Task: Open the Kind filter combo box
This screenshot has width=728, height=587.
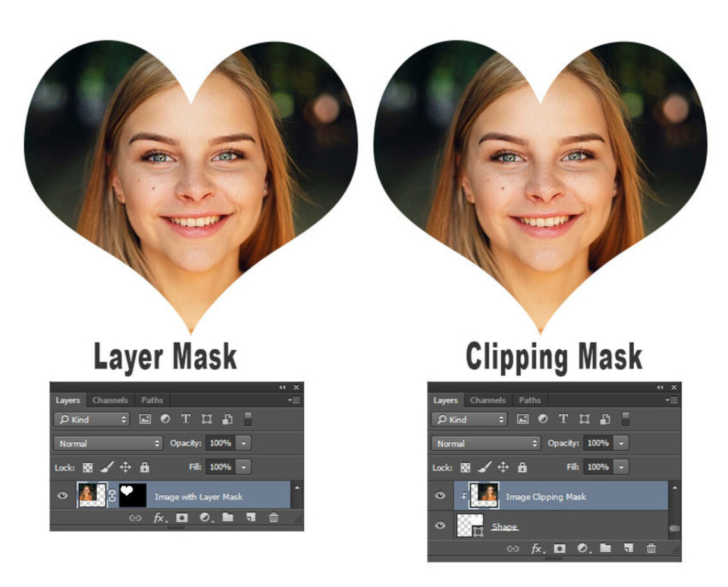Action: [91, 419]
